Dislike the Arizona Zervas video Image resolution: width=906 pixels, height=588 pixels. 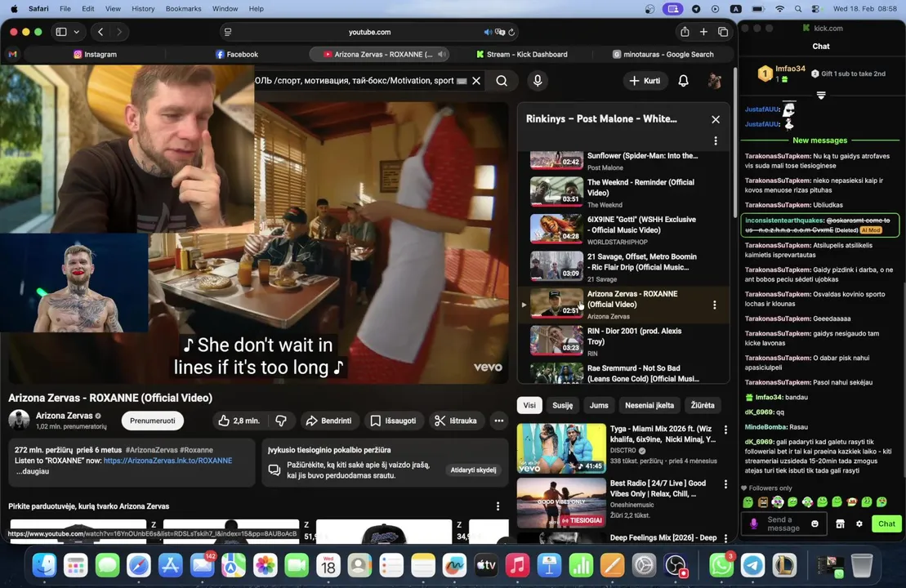[281, 421]
